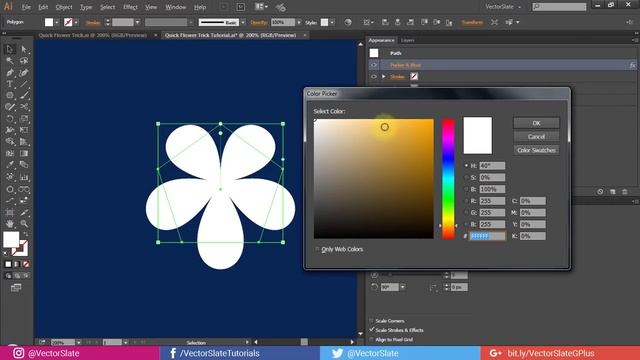Image resolution: width=640 pixels, height=360 pixels.
Task: Click the Stroke link in control bar
Action: [x=93, y=22]
